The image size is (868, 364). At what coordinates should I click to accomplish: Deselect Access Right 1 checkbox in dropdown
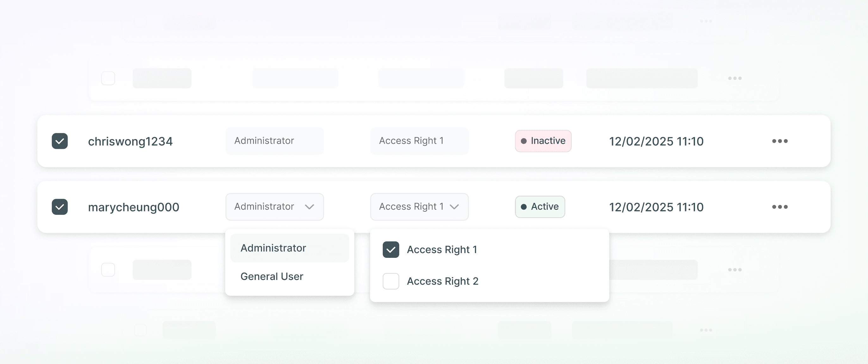point(391,250)
